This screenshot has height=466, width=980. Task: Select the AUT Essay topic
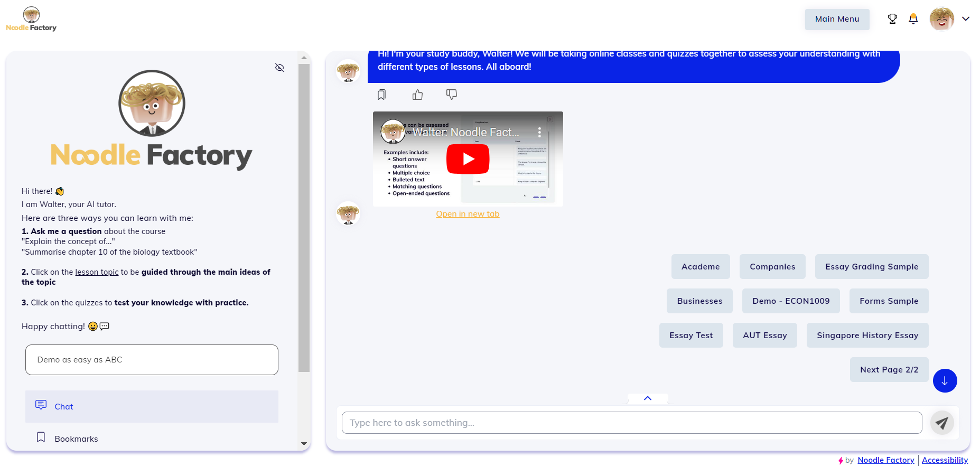[x=765, y=335]
